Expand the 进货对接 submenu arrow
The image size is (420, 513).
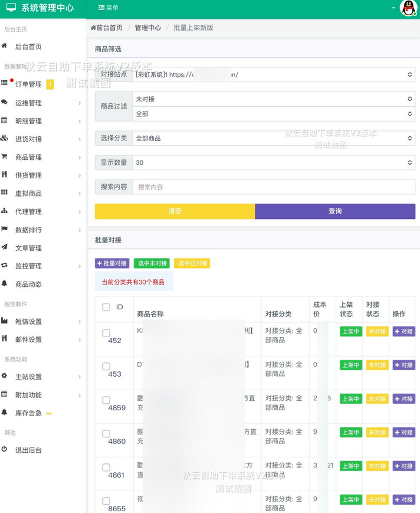[80, 139]
